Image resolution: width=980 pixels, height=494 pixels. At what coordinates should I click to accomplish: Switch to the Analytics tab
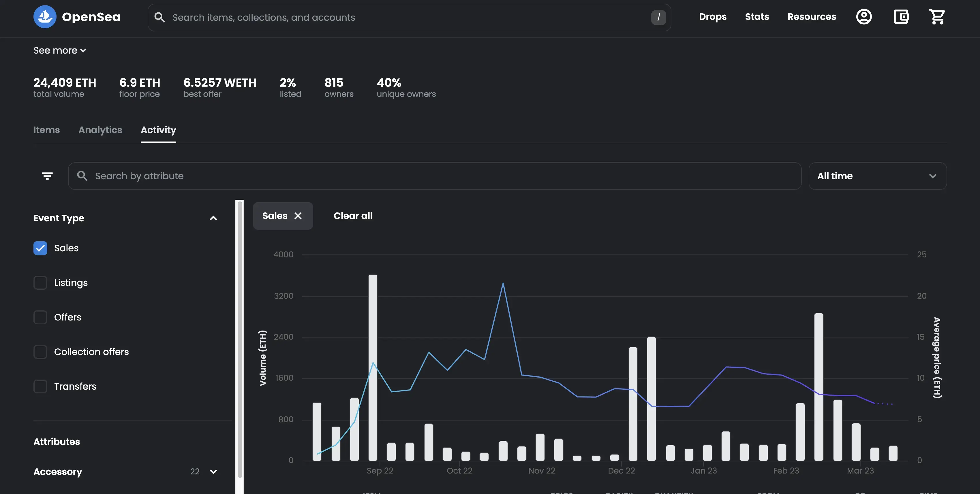point(100,130)
